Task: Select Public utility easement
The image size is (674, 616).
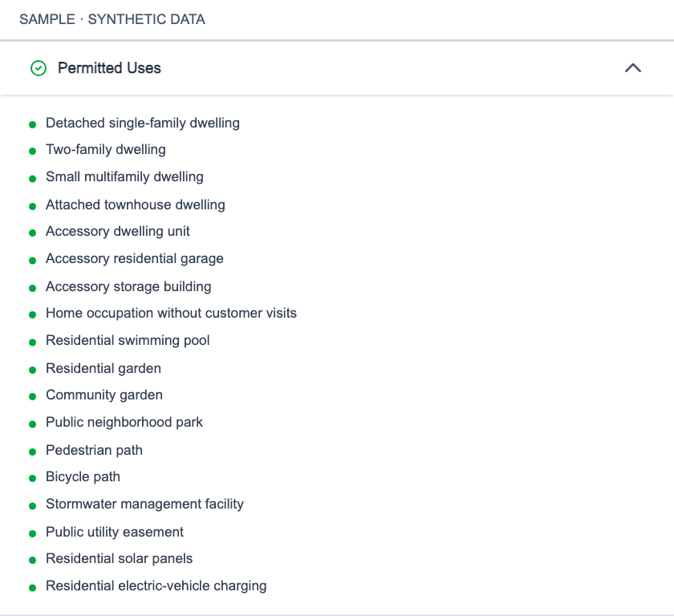Action: [x=115, y=532]
